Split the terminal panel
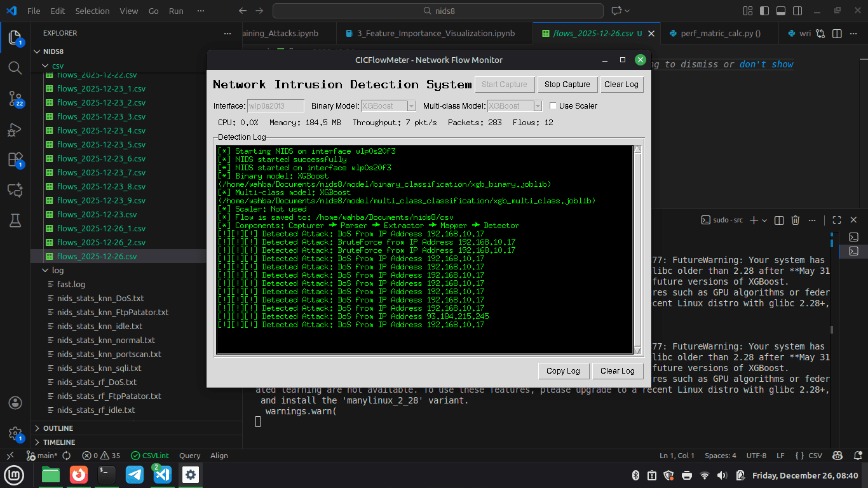Viewport: 868px width, 488px height. (778, 220)
